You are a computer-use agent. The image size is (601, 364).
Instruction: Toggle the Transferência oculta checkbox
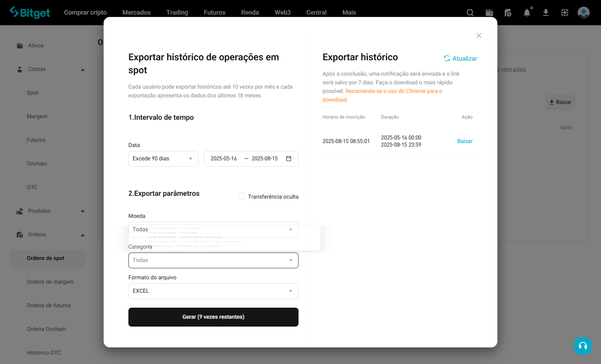point(242,196)
